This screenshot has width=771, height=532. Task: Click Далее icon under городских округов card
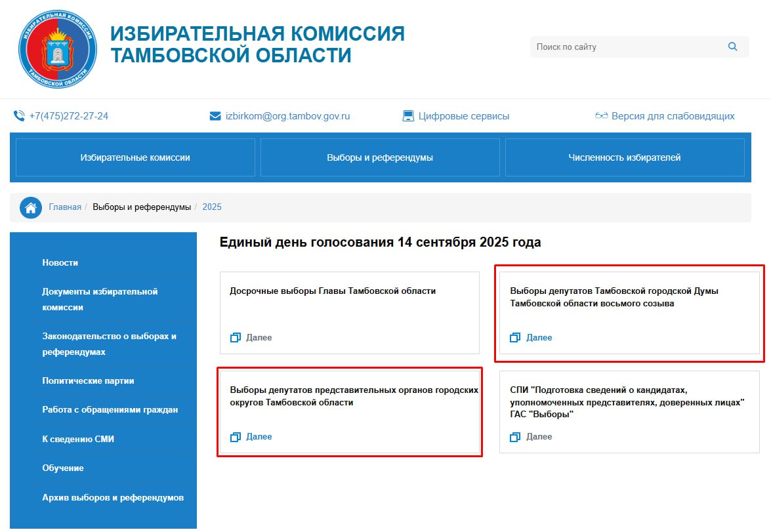coord(236,437)
